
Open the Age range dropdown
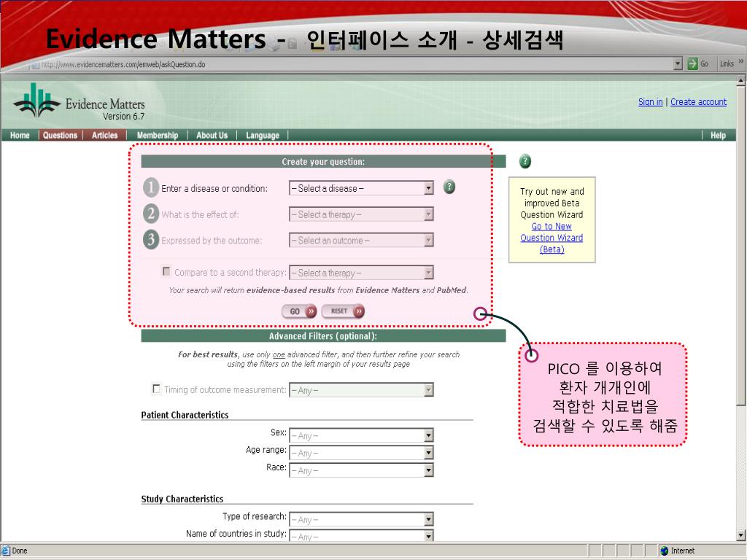(x=361, y=453)
